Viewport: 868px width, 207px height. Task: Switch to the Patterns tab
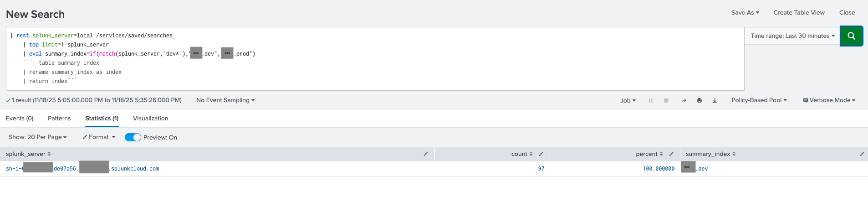point(59,119)
